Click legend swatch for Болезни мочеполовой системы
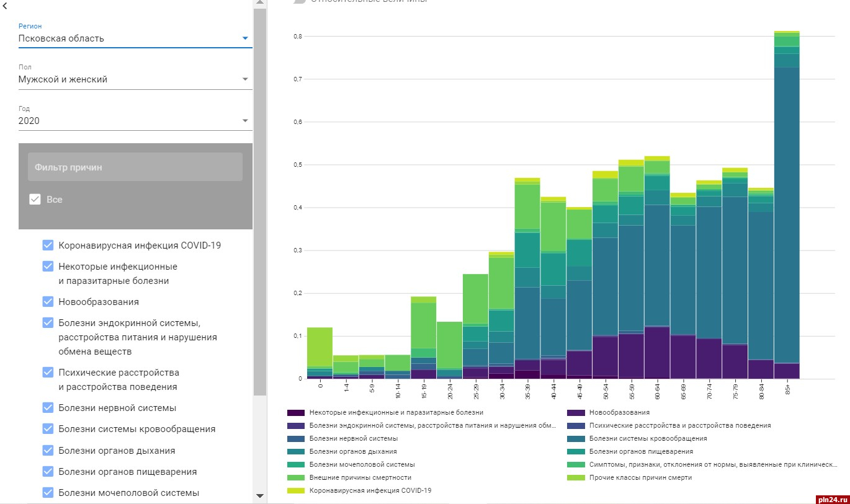Screen dimensions: 850x504 pyautogui.click(x=295, y=464)
